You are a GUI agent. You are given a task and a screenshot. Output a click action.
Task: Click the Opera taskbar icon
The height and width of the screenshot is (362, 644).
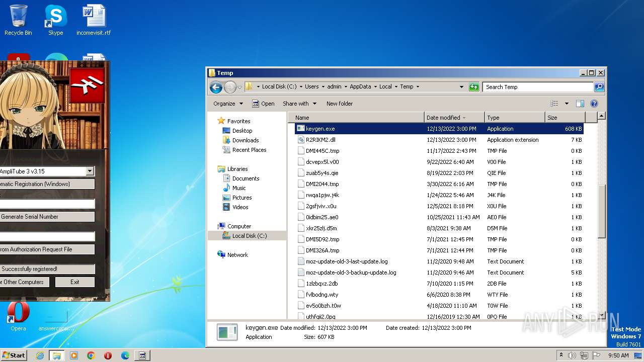pos(108,355)
